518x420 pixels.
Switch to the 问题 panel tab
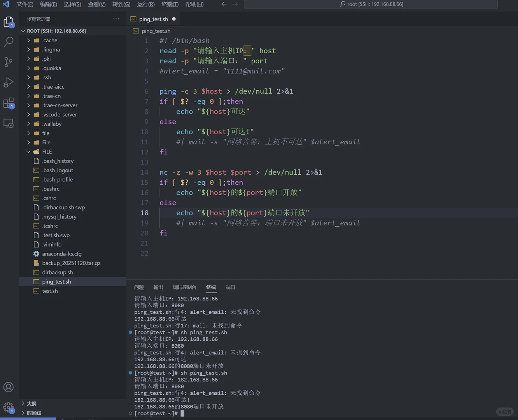point(139,287)
